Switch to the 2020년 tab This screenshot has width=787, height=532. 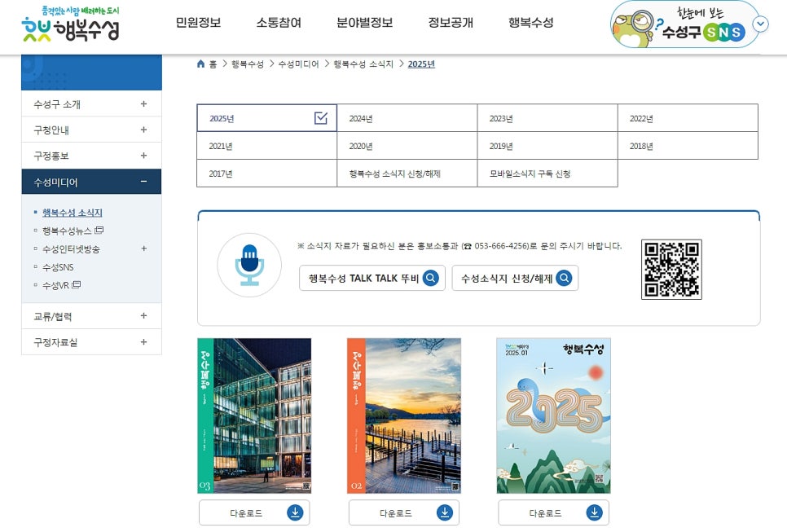[x=407, y=146]
